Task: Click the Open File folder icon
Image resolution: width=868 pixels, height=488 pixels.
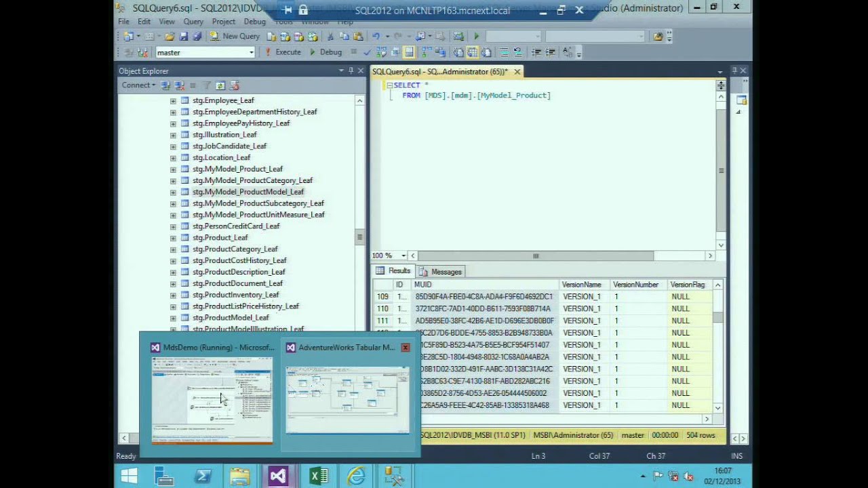Action: click(x=170, y=37)
